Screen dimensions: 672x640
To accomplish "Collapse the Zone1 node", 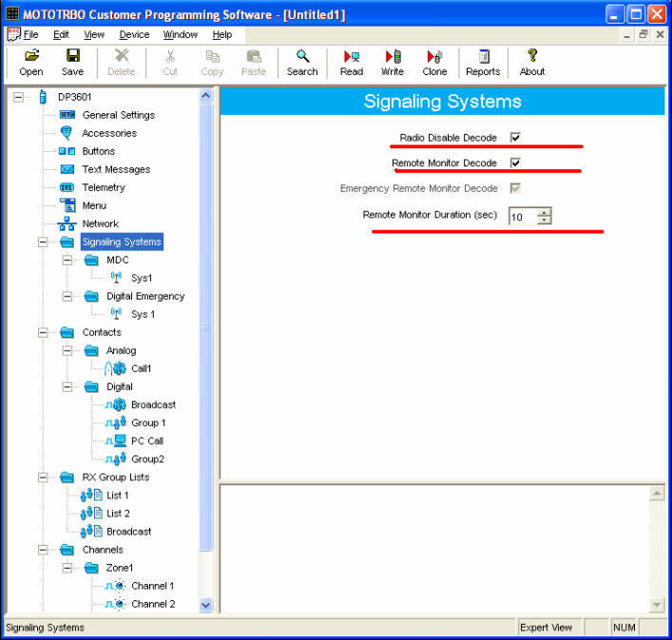I will [x=67, y=568].
